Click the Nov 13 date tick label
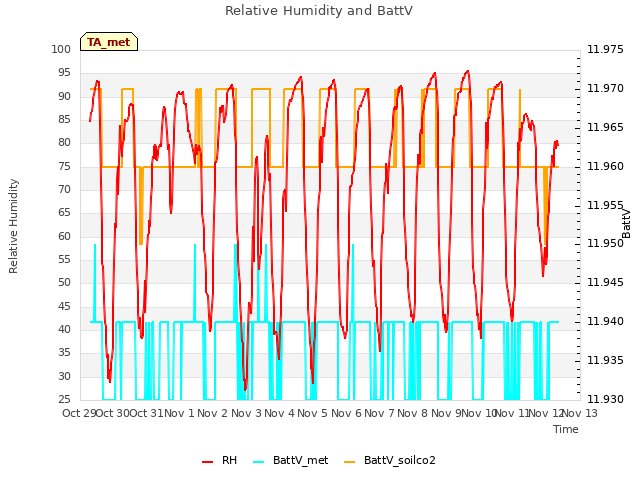Viewport: 640px width, 480px height. pyautogui.click(x=580, y=413)
